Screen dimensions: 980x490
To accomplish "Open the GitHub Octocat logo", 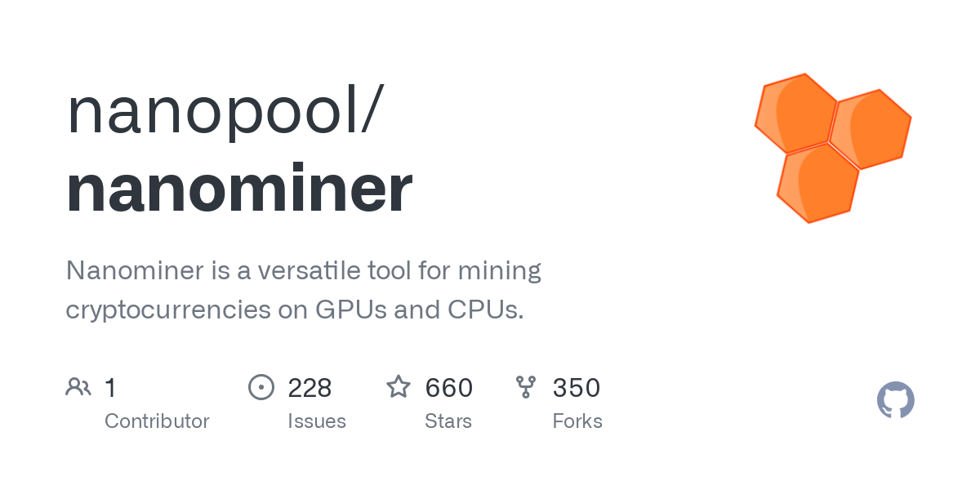I will pos(896,400).
